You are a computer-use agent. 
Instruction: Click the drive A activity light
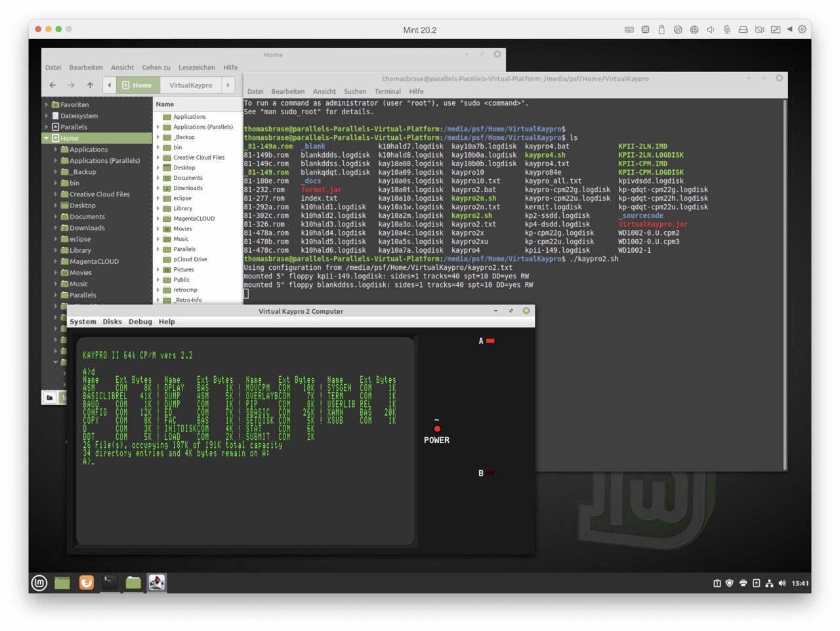click(x=490, y=341)
